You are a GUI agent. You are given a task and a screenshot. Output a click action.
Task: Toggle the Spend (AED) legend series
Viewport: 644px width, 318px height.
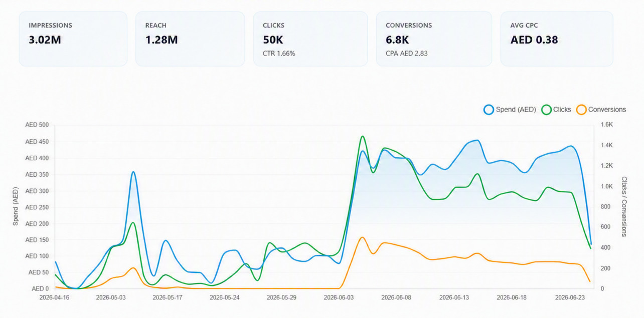pos(510,109)
